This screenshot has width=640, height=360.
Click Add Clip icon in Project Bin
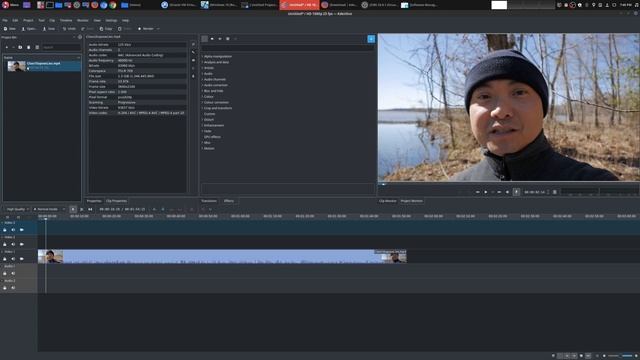click(7, 47)
